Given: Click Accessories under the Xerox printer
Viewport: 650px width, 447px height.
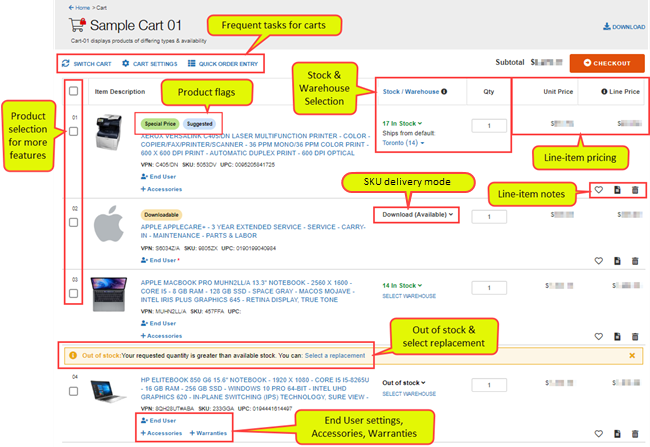Looking at the screenshot, I should 161,189.
